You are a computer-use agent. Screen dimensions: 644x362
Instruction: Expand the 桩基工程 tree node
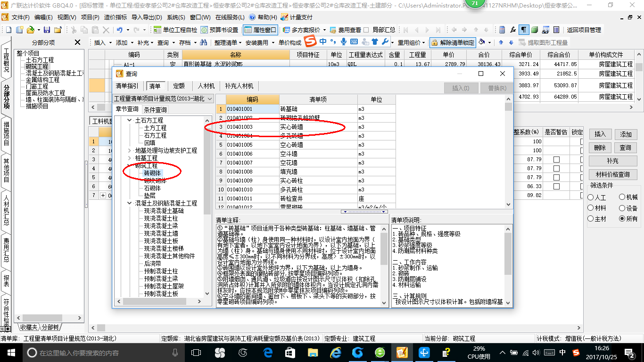[x=130, y=158]
